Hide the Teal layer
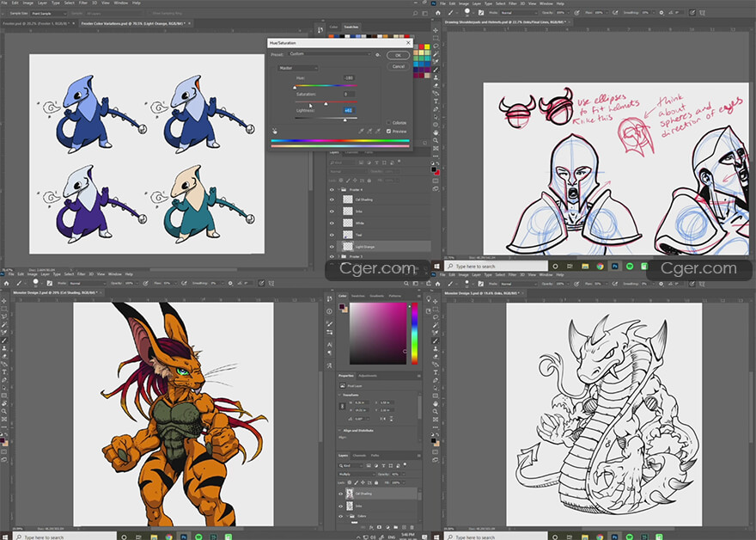The height and width of the screenshot is (540, 756). point(332,235)
